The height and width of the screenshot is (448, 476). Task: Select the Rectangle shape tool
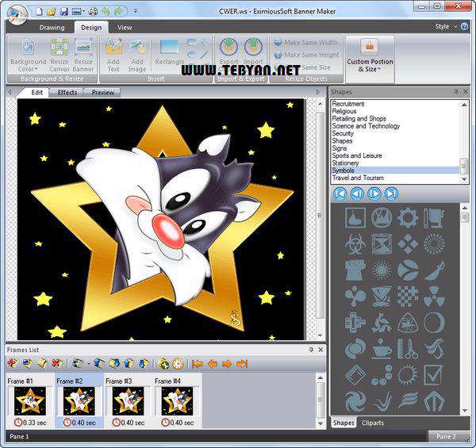click(x=170, y=52)
